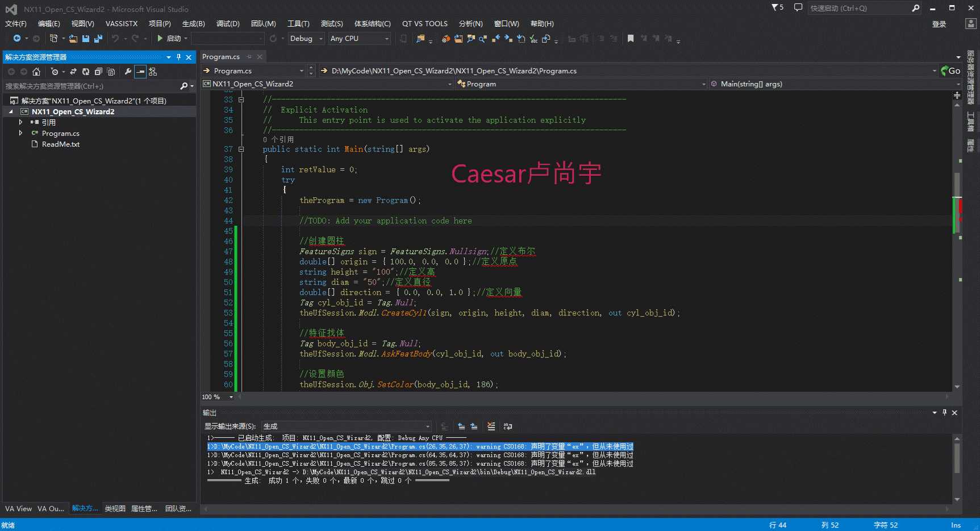Viewport: 980px width, 531px height.
Task: Open the 编辑(E) menu
Action: tap(49, 23)
